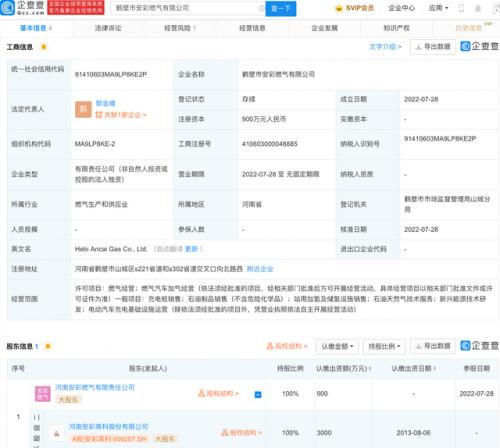
Task: Open 关联1家企业 link
Action: click(121, 115)
